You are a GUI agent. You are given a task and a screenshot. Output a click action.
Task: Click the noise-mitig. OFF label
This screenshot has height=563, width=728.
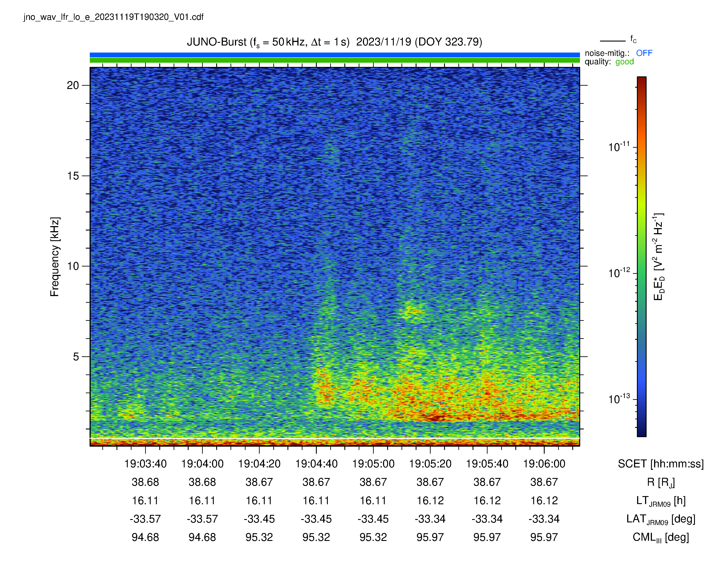click(618, 53)
